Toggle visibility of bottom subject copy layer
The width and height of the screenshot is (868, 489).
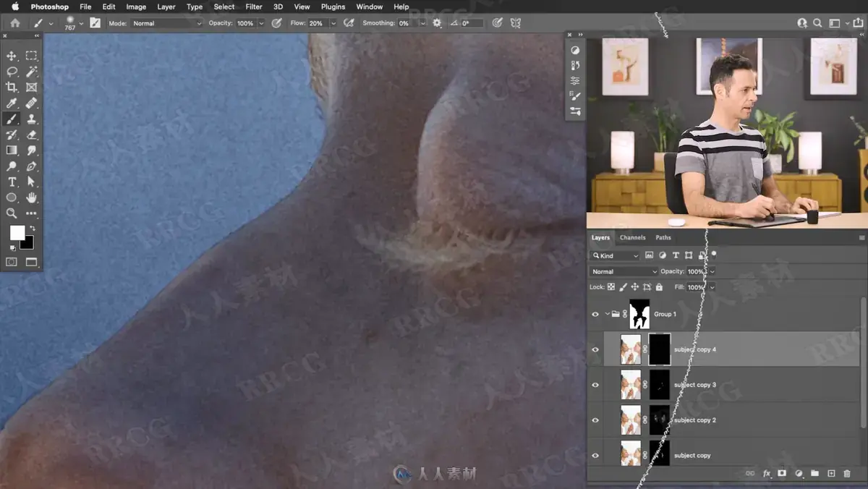click(595, 456)
